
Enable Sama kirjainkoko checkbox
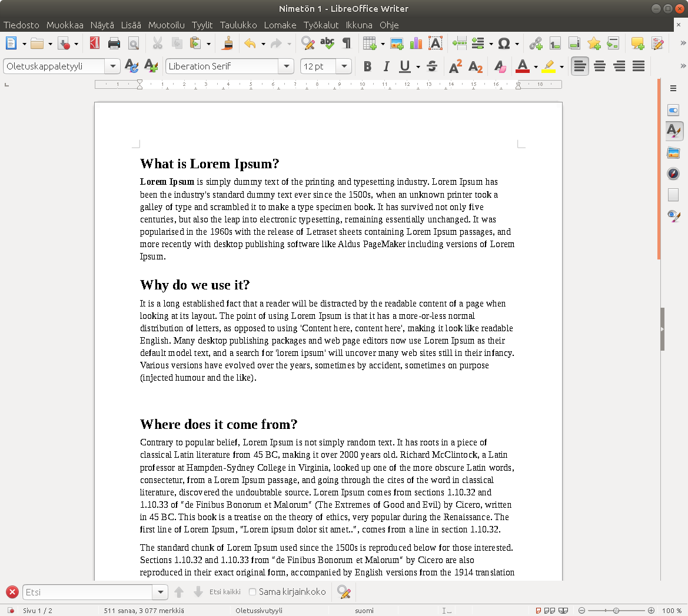252,592
